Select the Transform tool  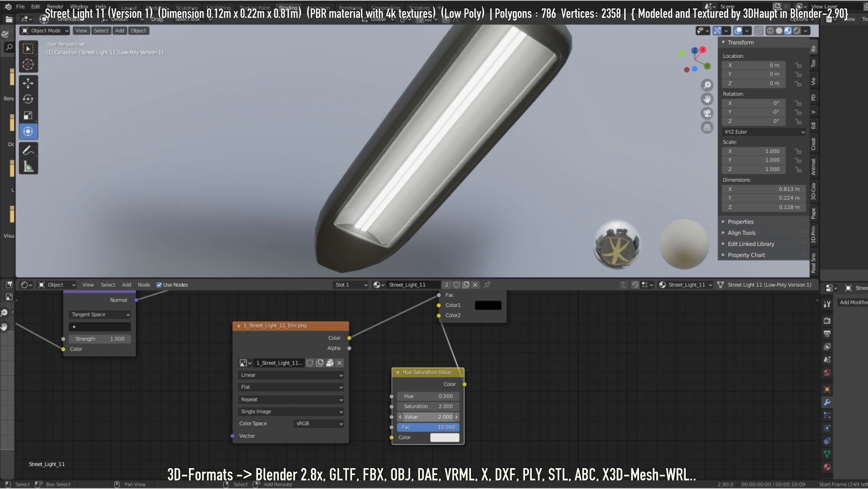pyautogui.click(x=28, y=132)
